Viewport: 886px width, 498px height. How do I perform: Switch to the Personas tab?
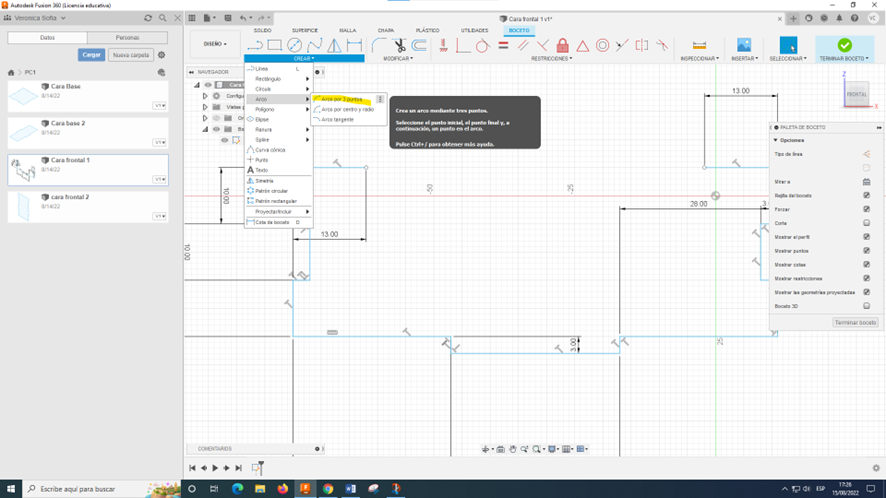pos(128,38)
